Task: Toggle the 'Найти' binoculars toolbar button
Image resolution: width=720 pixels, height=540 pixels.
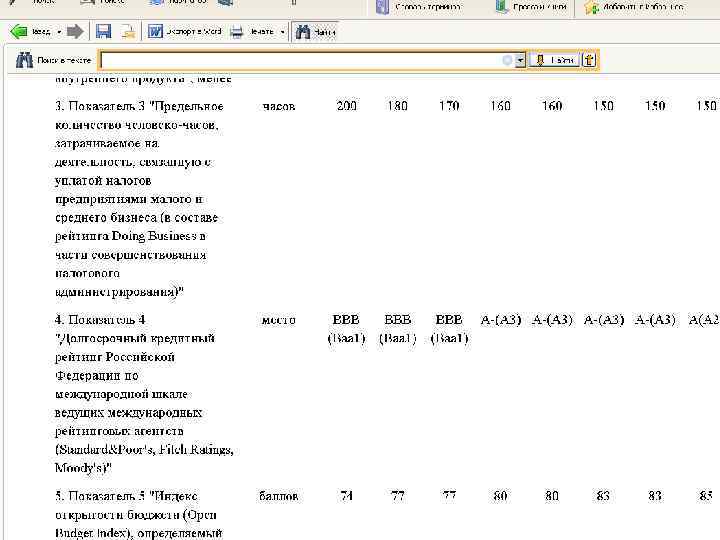Action: [x=315, y=32]
